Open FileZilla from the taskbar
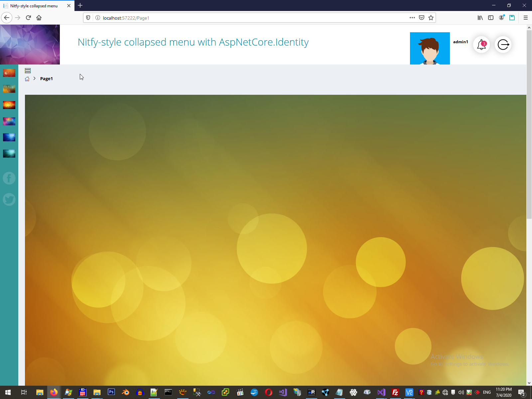The height and width of the screenshot is (399, 532). [395, 392]
